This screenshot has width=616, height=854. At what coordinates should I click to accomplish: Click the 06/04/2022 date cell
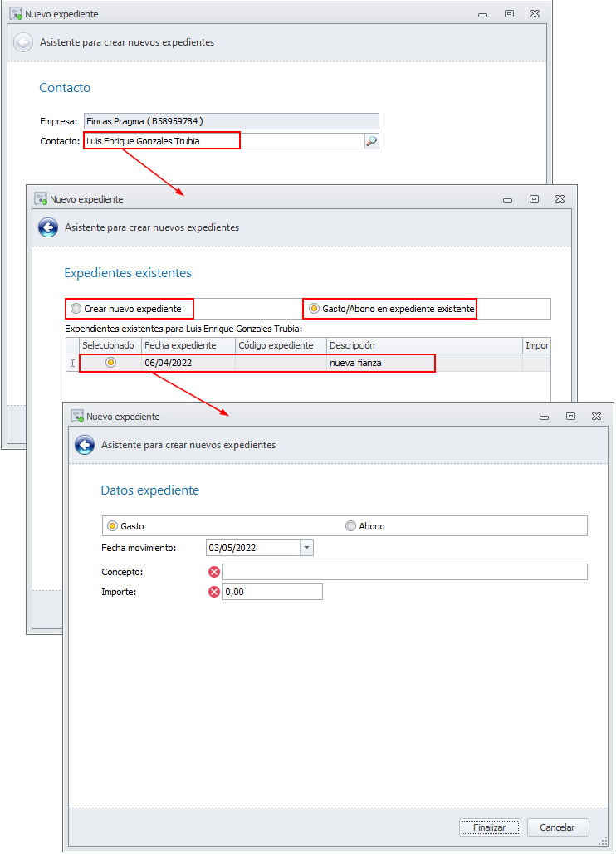coord(188,363)
